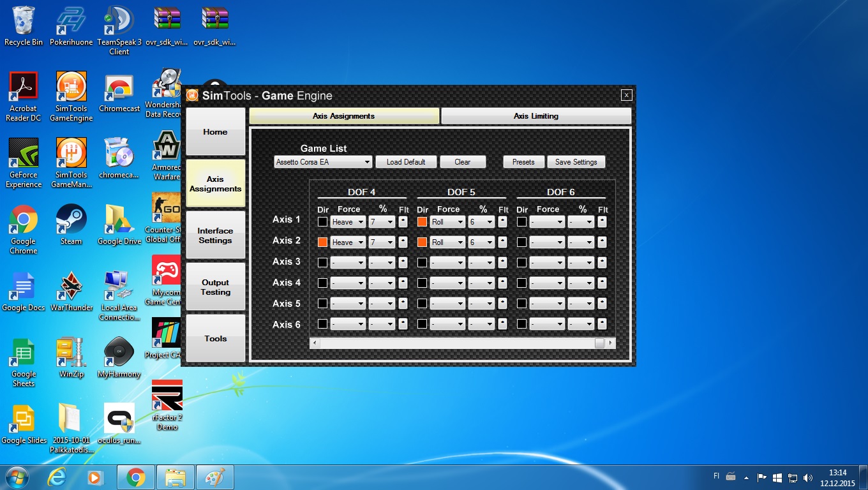Open the 2015-10-01 Palkkatodistus folder
Image resolution: width=868 pixels, height=490 pixels.
71,429
